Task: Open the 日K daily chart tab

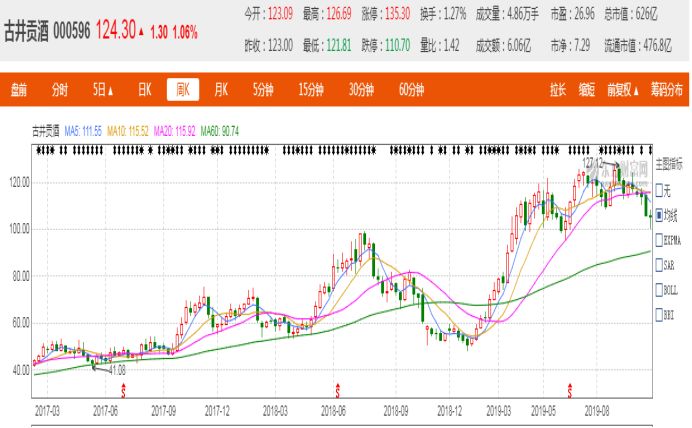Action: pos(144,90)
